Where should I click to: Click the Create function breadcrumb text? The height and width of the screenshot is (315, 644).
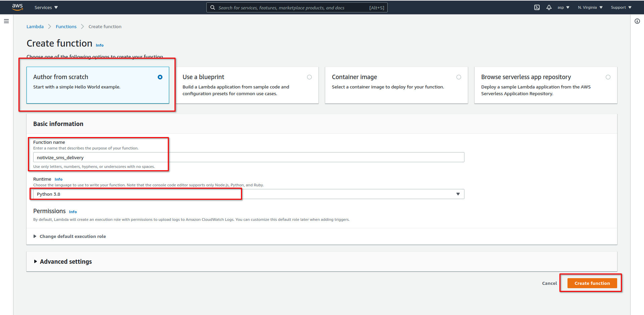coord(105,26)
